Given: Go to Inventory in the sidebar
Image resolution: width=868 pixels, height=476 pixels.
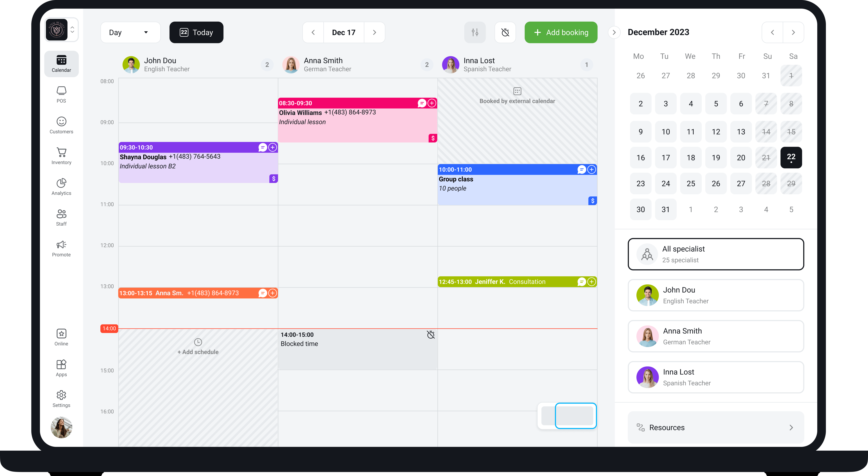Looking at the screenshot, I should [61, 156].
